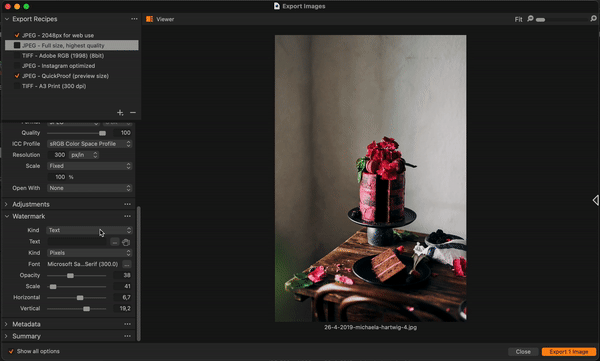The height and width of the screenshot is (361, 600).
Task: Enable TIFF - Adobe RGB (1998) recipe checkbox
Action: click(x=17, y=56)
